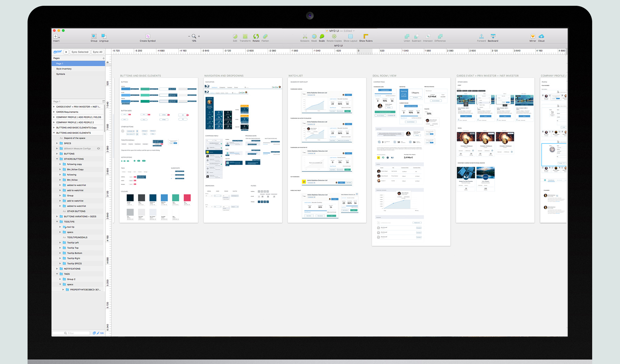Viewport: 620px width, 364px height.
Task: Apply the Union boolean operation
Action: [x=407, y=36]
